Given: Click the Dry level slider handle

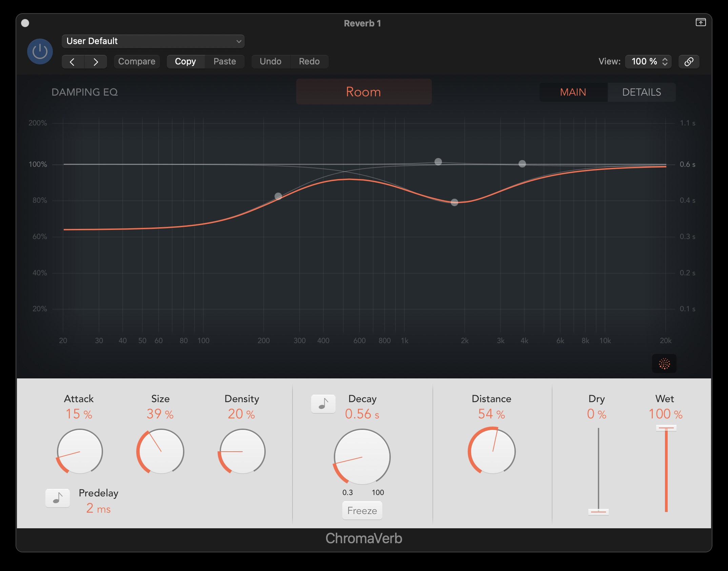Looking at the screenshot, I should pyautogui.click(x=598, y=512).
